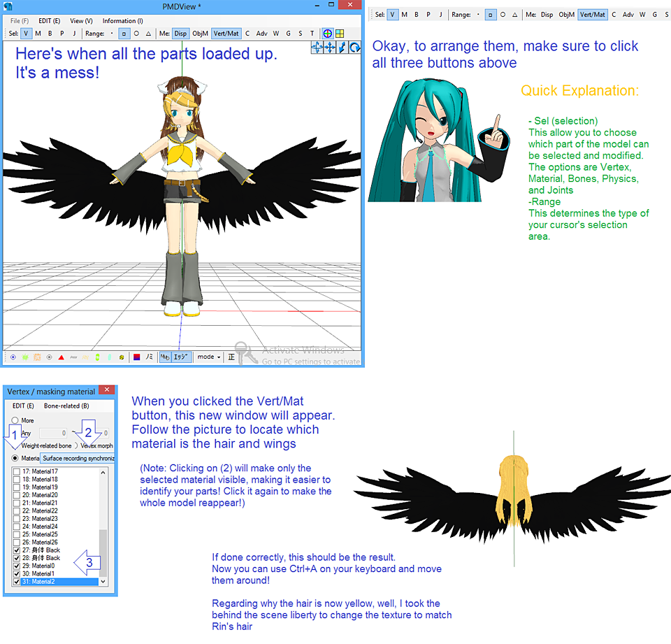Viewport: 671px width, 644px height.
Task: Select material mode M in PMDView toolbar
Action: point(38,34)
